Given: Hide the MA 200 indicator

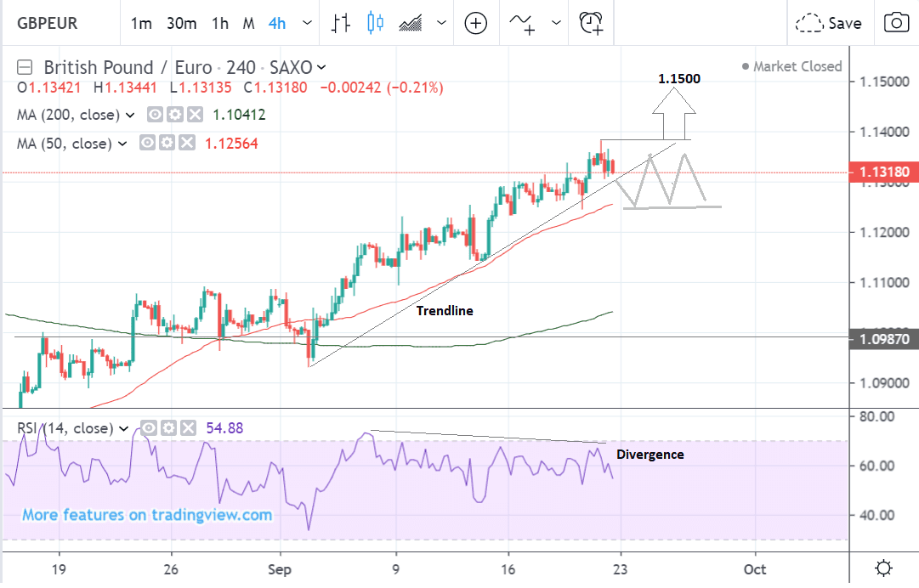Looking at the screenshot, I should (156, 115).
